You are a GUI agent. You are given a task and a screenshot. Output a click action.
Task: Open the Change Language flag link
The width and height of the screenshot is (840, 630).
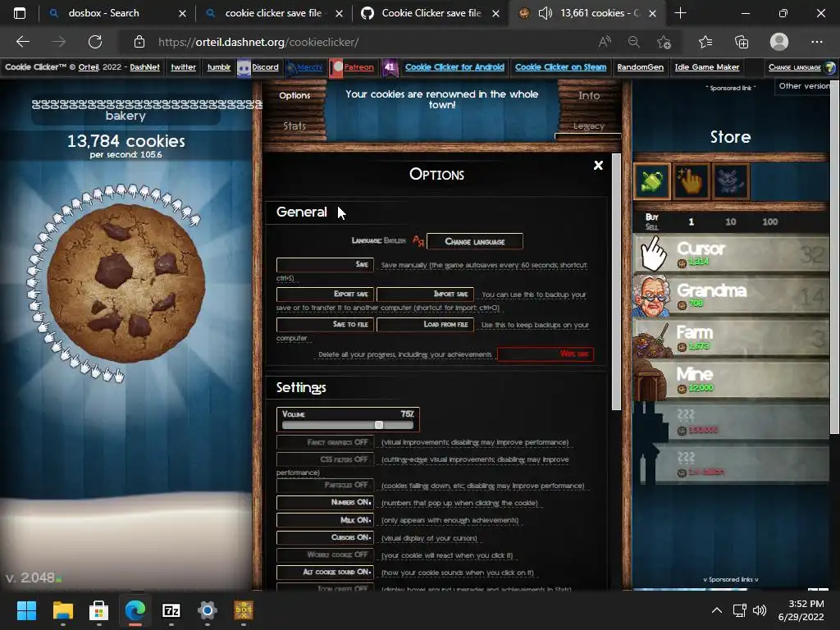pos(801,67)
